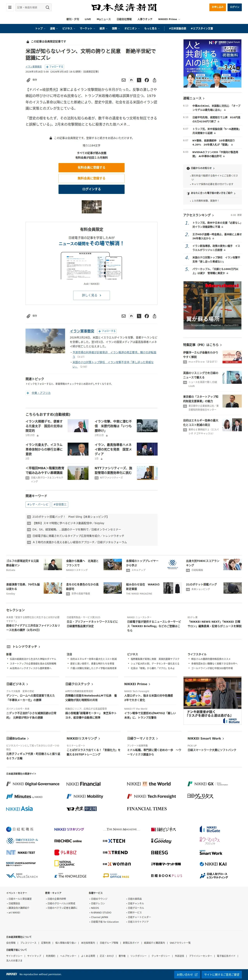Open the NIKKEI Mobility logo link
The height and width of the screenshot is (980, 248).
pos(85,796)
